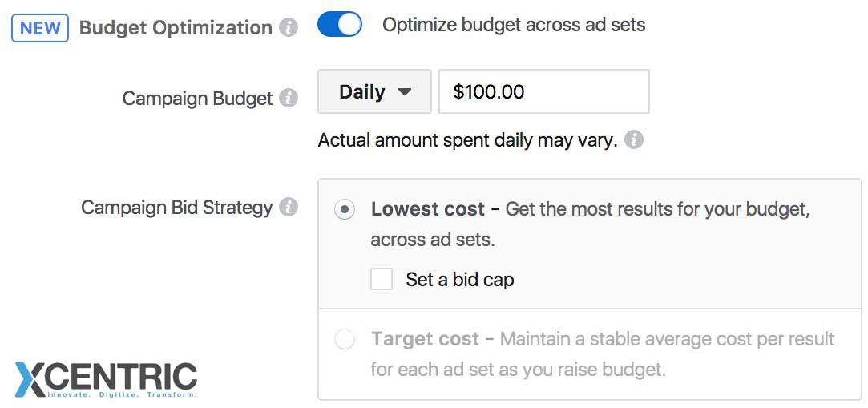The height and width of the screenshot is (408, 868).
Task: Click 'Actual amount spent daily may vary' note
Action: [x=467, y=141]
